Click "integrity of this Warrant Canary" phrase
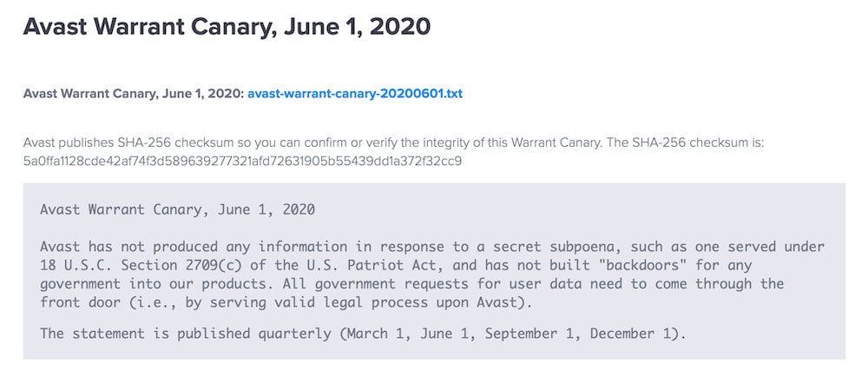 point(502,143)
